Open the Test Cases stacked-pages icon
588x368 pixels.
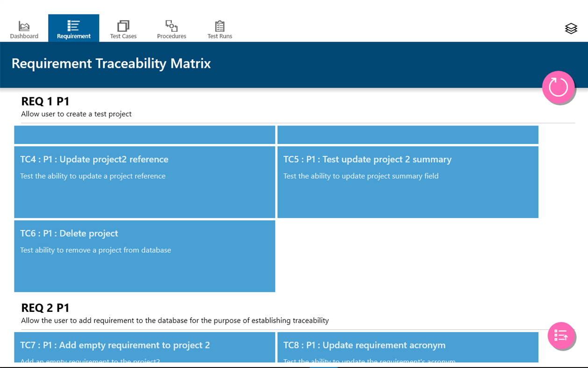(x=123, y=25)
